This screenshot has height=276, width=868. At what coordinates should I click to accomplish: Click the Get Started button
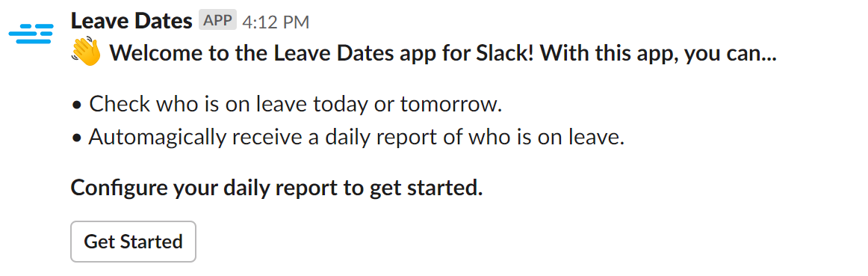134,242
